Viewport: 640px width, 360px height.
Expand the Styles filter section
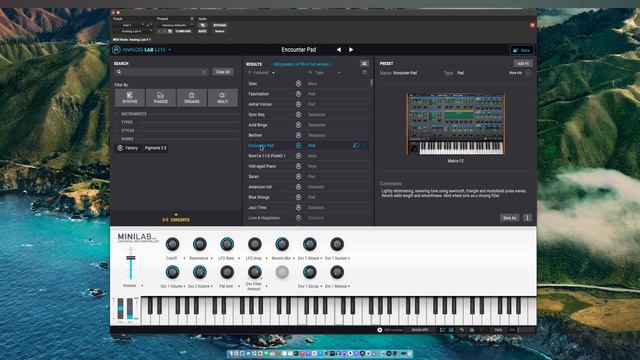coord(127,131)
